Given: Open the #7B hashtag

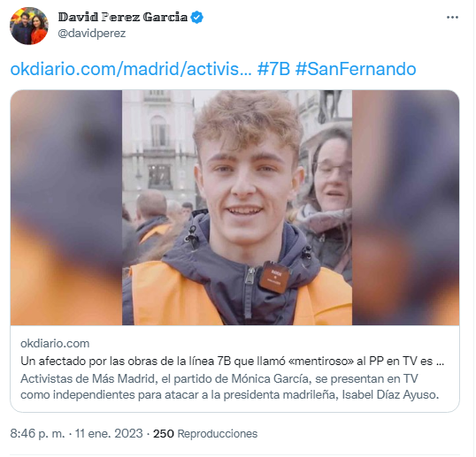Looking at the screenshot, I should click(x=273, y=69).
